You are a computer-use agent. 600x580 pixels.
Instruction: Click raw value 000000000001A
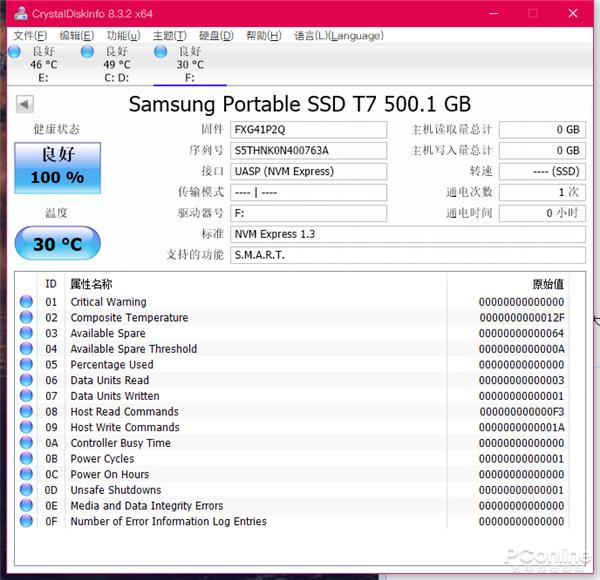[x=522, y=427]
